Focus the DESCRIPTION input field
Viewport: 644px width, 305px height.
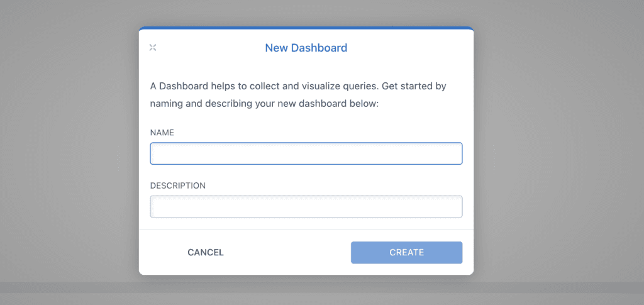(x=306, y=206)
